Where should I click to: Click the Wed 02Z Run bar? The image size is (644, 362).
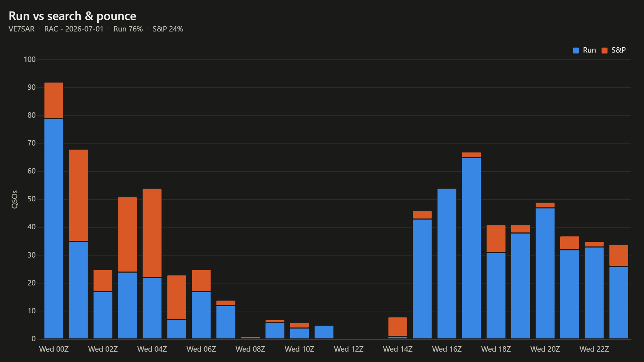point(103,315)
